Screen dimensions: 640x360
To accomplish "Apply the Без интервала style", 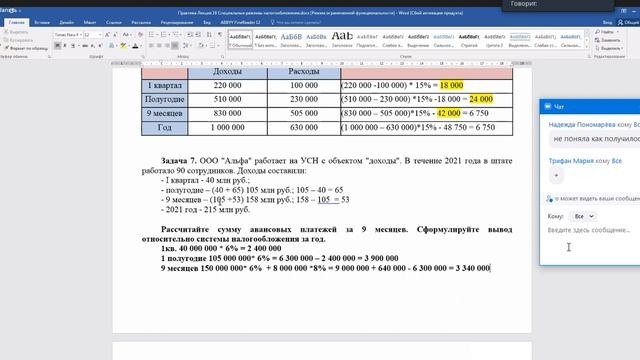I will point(265,40).
